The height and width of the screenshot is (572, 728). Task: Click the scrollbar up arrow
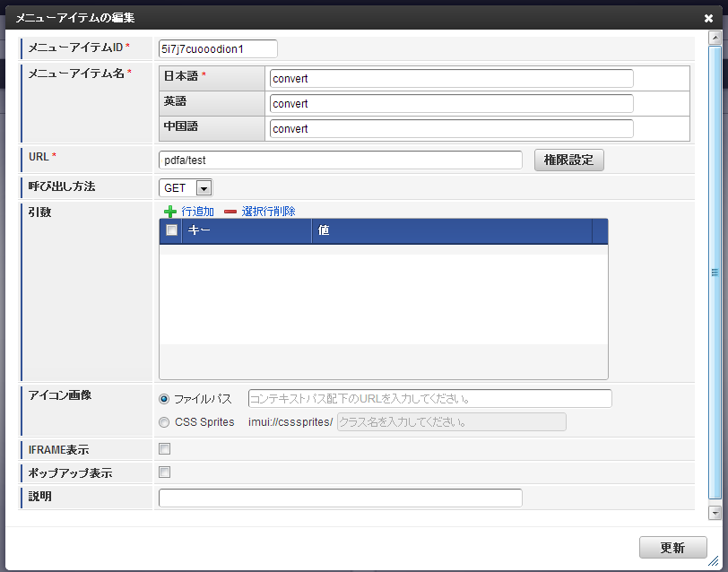[x=715, y=38]
